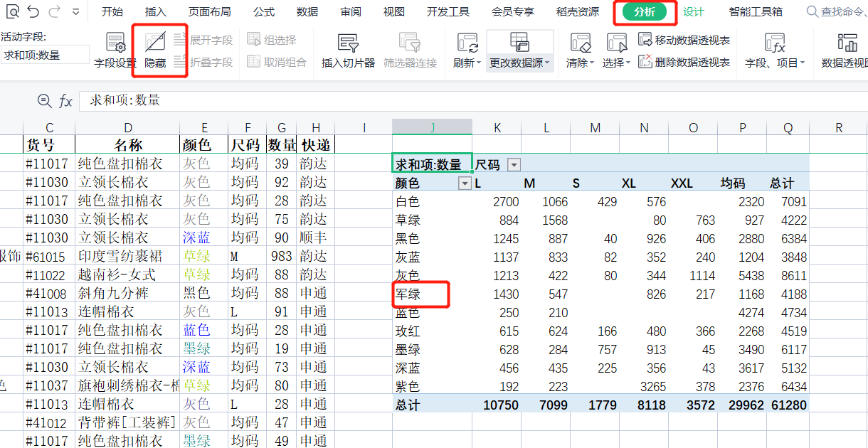
Task: Click the zoom magnifier beside the fx button
Action: click(x=44, y=101)
